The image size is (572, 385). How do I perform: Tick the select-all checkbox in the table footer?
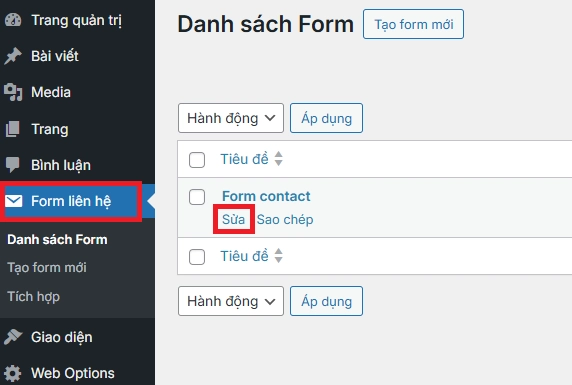tap(197, 257)
